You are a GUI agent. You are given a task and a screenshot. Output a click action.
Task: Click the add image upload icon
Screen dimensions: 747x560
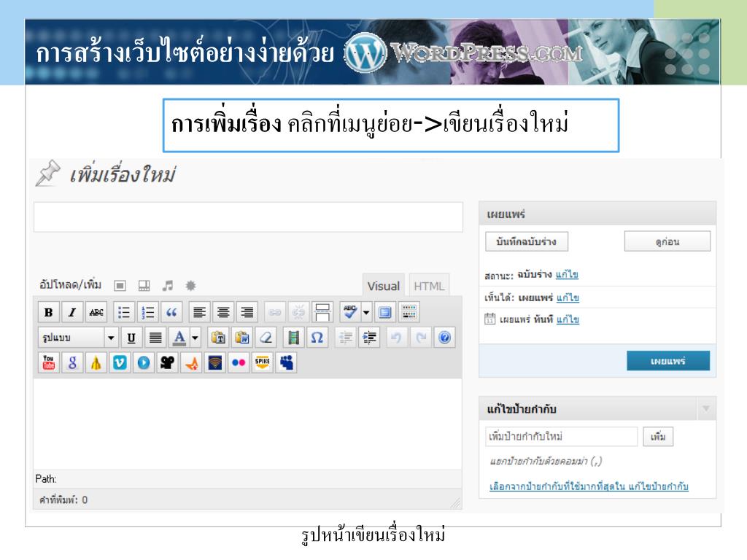point(120,286)
